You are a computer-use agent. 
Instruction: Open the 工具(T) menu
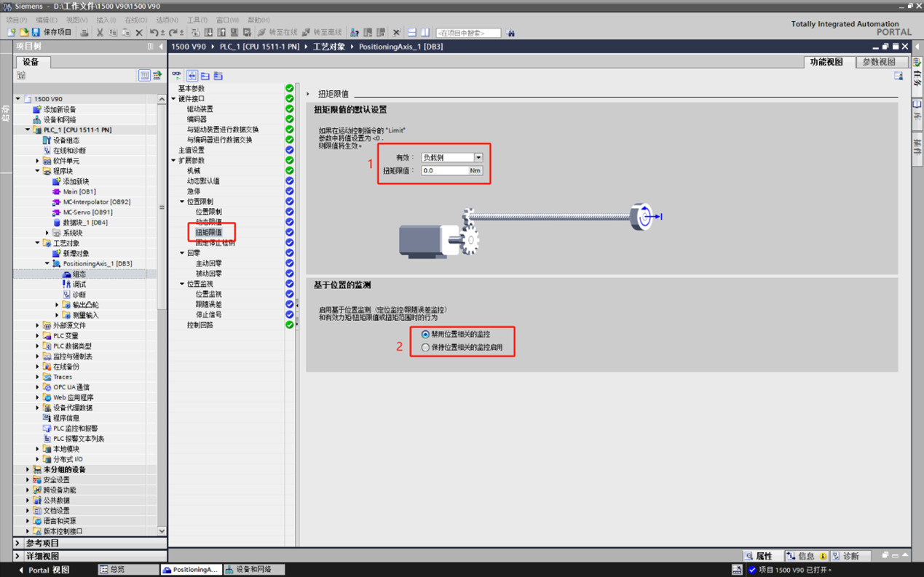coord(197,20)
